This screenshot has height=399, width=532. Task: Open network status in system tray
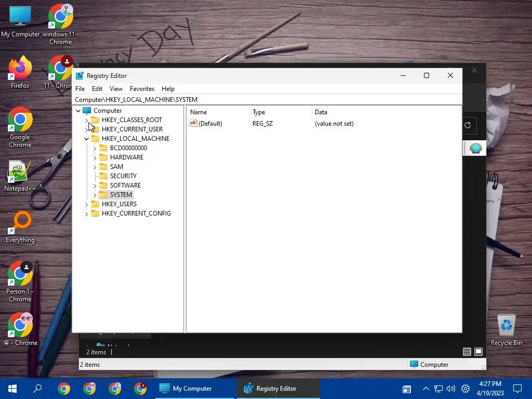438,389
